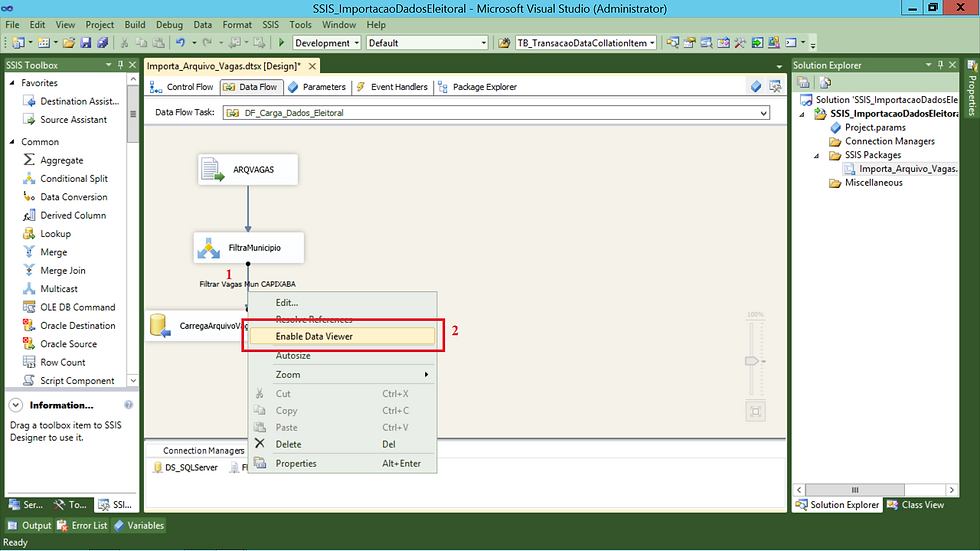Choose Enable Data Viewer from context menu
Image resolution: width=980 pixels, height=551 pixels.
(342, 336)
